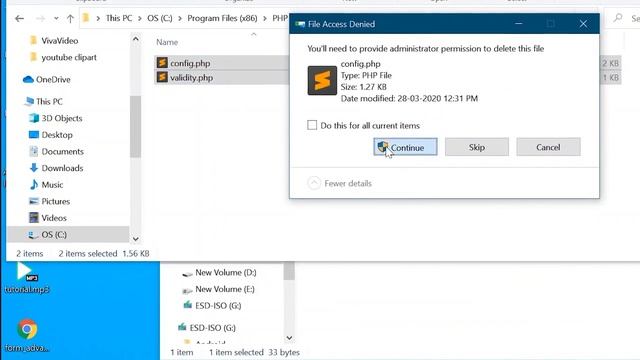The image size is (640, 360).
Task: Select New Volume (D:) in back window
Action: (225, 273)
